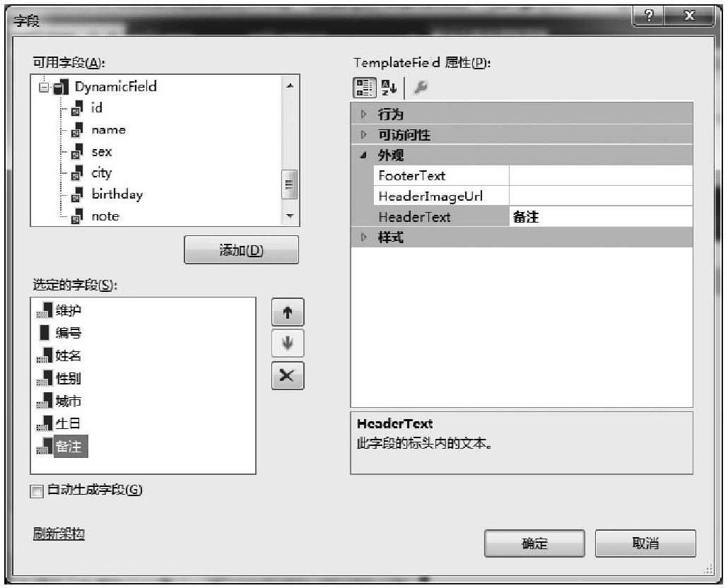Select DynamicField label in the tree
Screen dimensions: 728x588
pyautogui.click(x=116, y=87)
